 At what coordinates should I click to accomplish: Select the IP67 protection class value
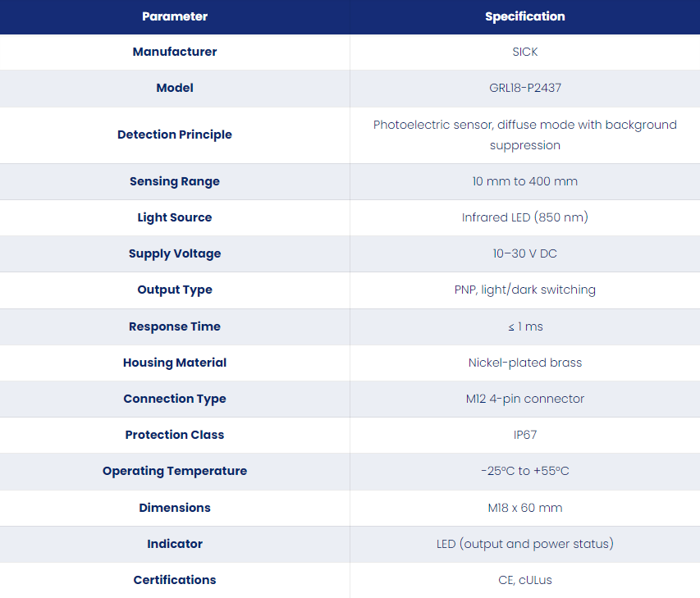525,435
